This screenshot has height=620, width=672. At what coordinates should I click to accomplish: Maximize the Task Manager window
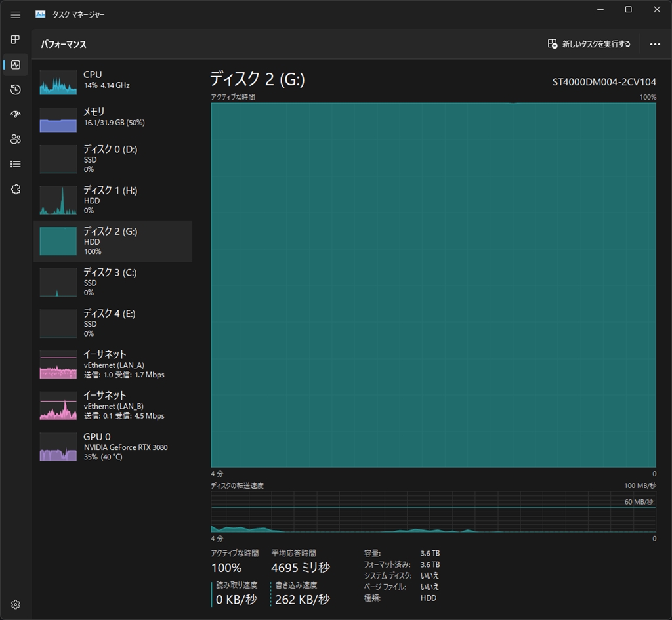coord(628,9)
